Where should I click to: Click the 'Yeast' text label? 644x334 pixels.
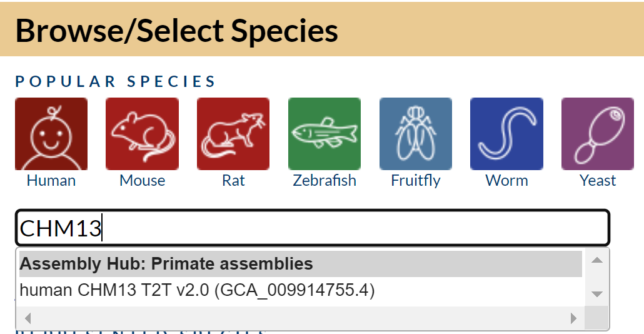[598, 181]
